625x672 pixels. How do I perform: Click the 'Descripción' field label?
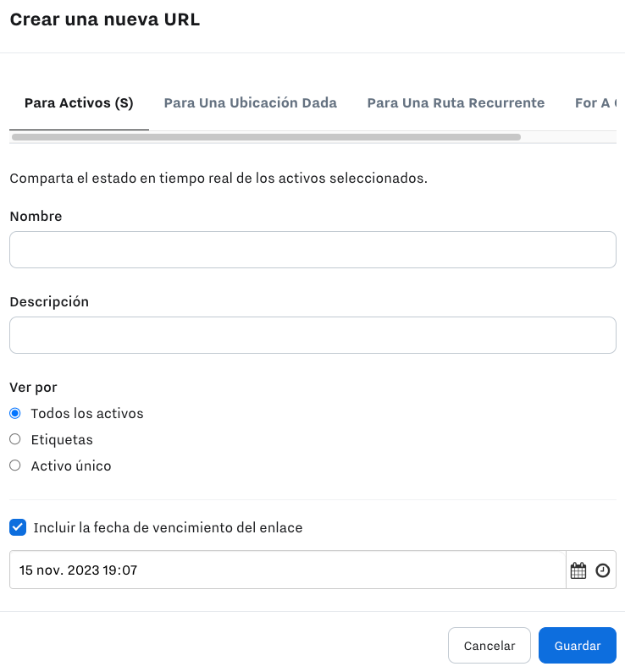49,301
